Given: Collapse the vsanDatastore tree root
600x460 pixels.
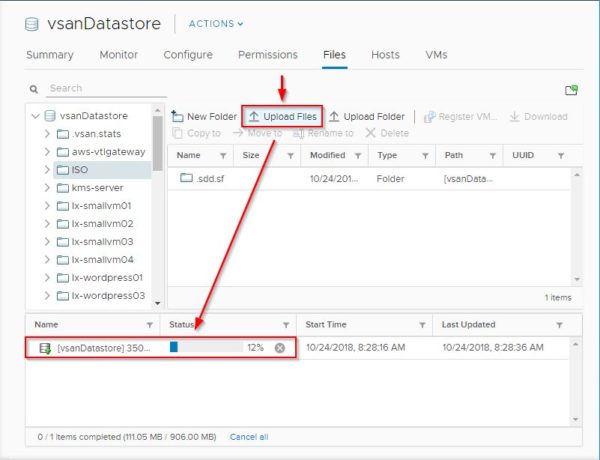Looking at the screenshot, I should coord(36,116).
